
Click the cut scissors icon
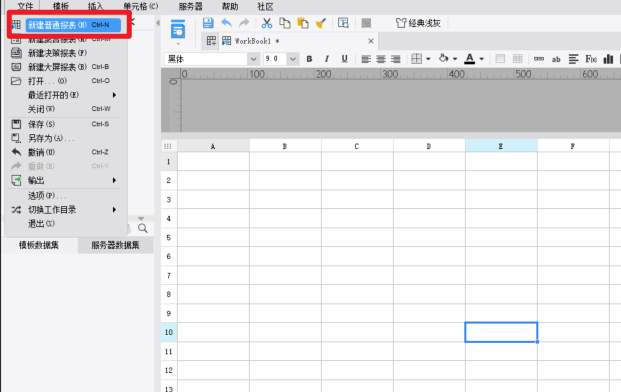[x=267, y=23]
